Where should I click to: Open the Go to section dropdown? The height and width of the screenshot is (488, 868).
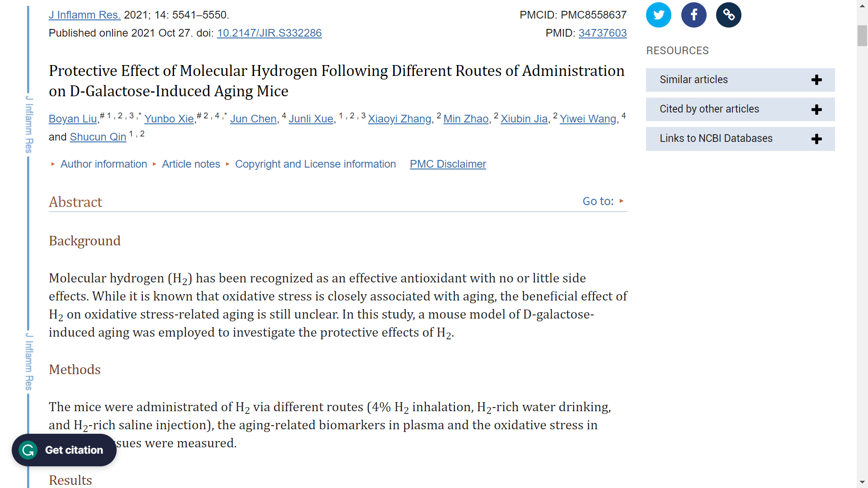[603, 202]
